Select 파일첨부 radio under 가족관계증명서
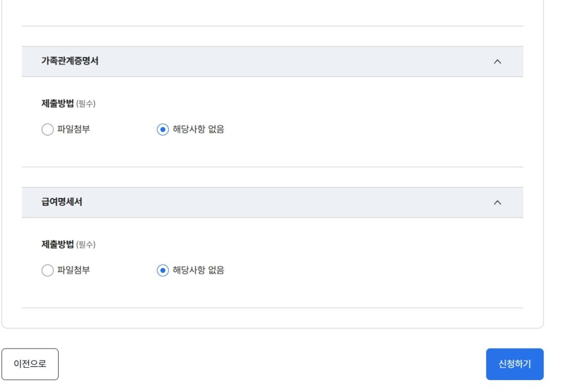 47,129
